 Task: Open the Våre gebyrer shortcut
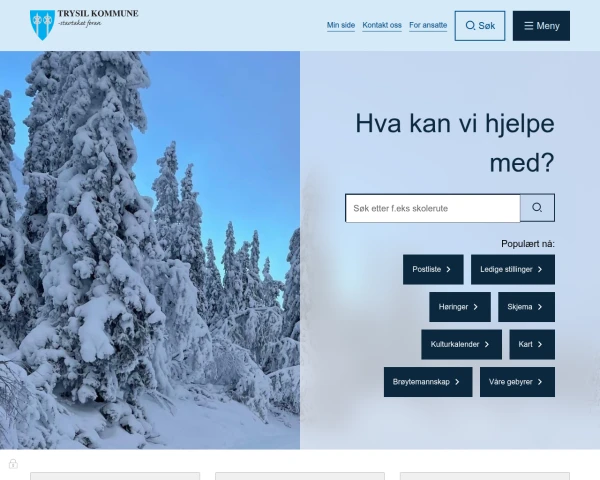517,382
